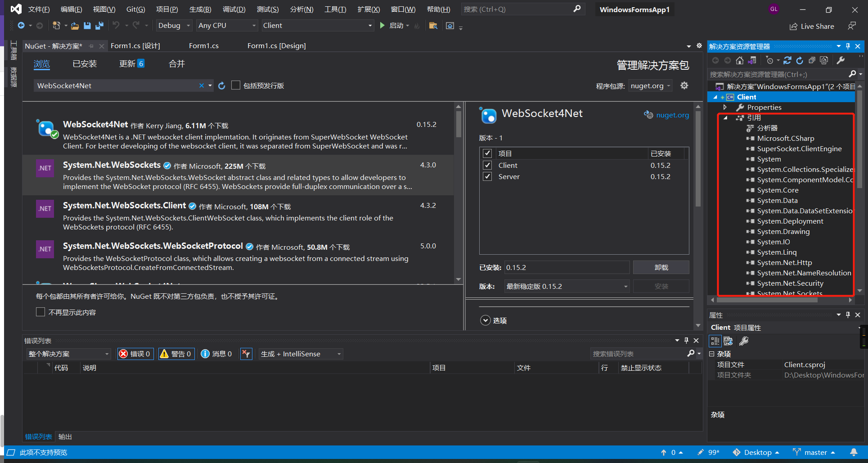Switch to the 合并 tab
The height and width of the screenshot is (463, 868).
[177, 64]
